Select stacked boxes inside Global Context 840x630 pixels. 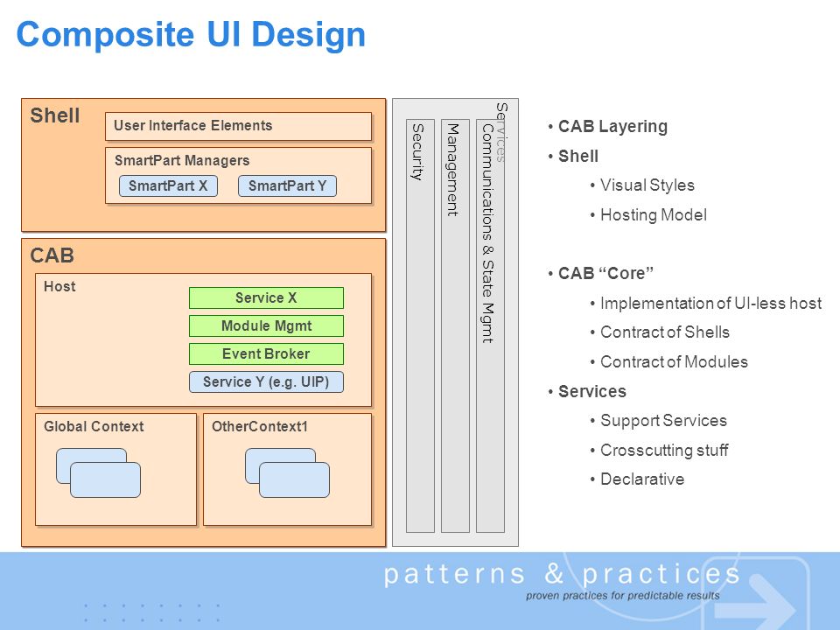[x=99, y=473]
